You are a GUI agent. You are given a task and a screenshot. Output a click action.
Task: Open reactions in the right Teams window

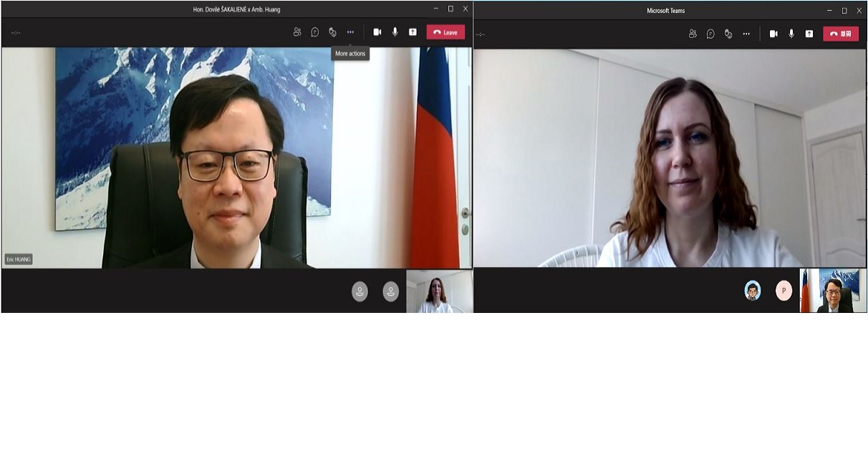click(728, 34)
